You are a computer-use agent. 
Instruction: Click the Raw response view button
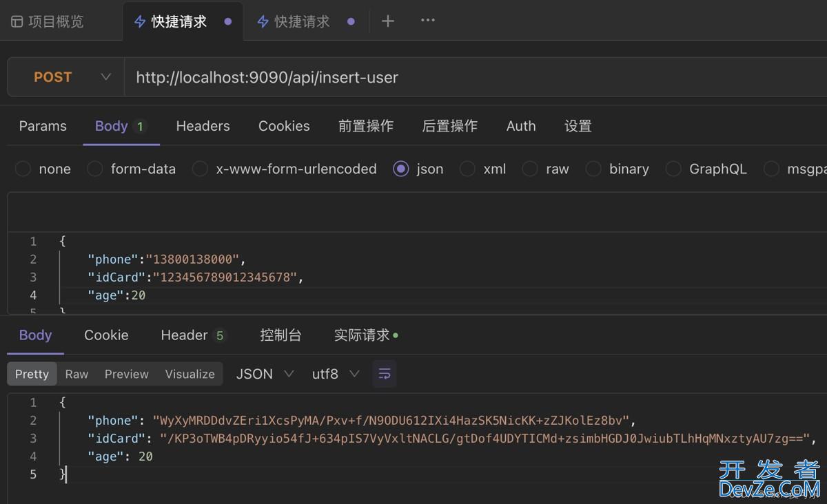click(76, 374)
